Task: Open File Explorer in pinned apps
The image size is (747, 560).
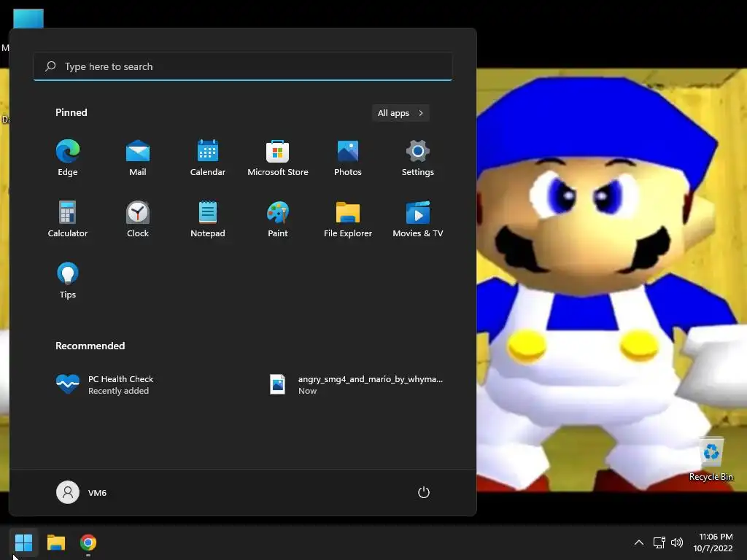Action: point(348,219)
